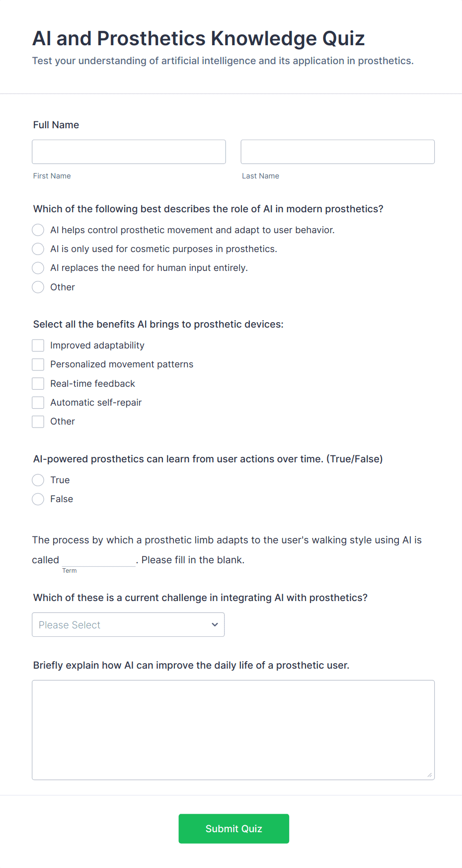Screen dimensions: 462x868
Task: Check the Improved adaptability box
Action: 38,346
